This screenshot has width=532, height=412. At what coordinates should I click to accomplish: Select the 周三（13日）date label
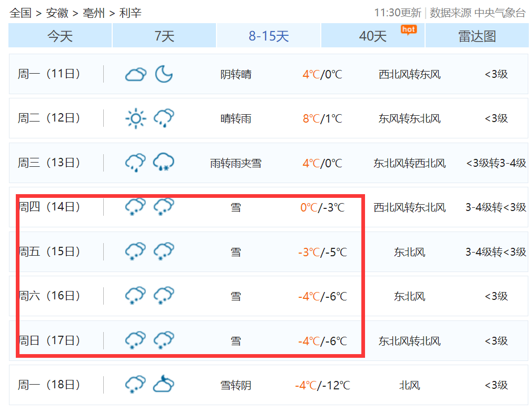click(49, 163)
